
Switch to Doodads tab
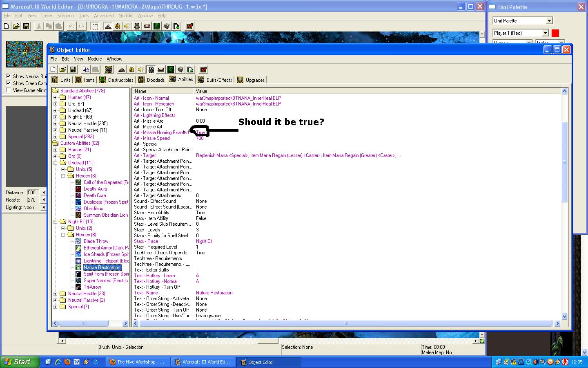click(x=151, y=80)
